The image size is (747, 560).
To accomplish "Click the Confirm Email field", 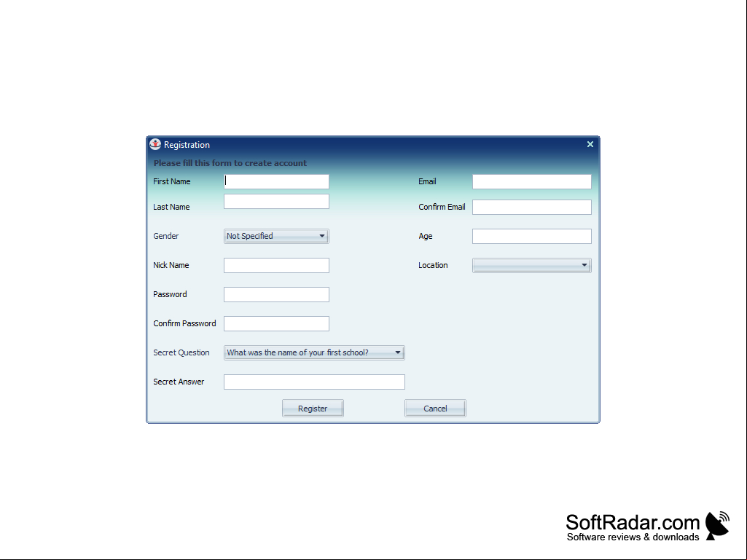I will pos(532,207).
